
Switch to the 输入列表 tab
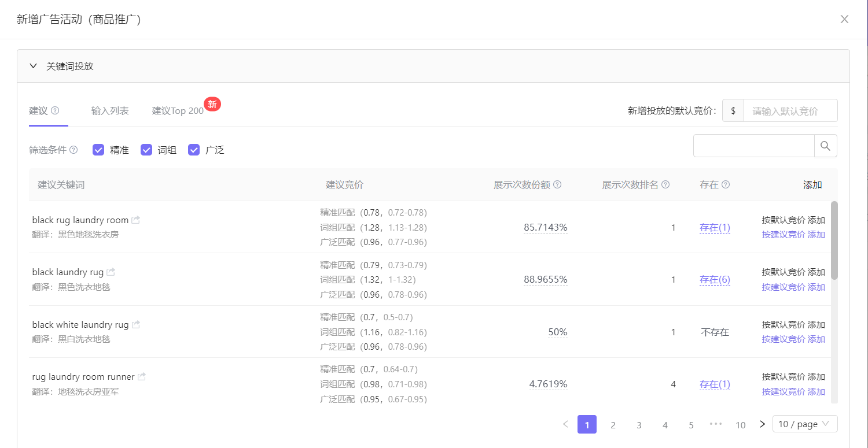click(x=110, y=110)
